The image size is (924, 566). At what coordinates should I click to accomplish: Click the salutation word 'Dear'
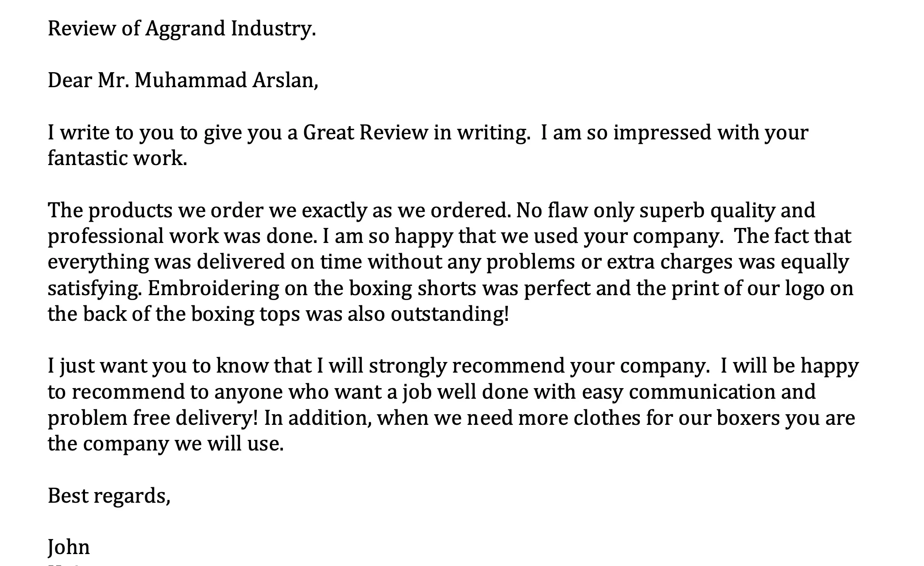pyautogui.click(x=70, y=81)
